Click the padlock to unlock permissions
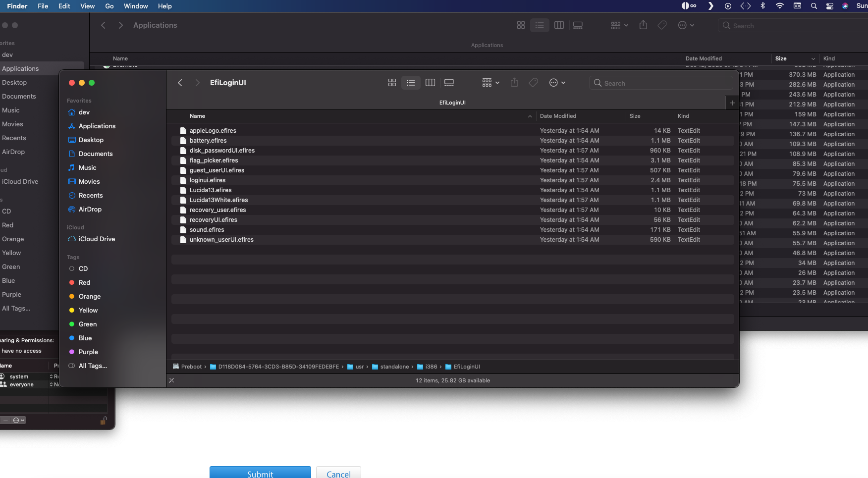The image size is (868, 478). coord(103,420)
